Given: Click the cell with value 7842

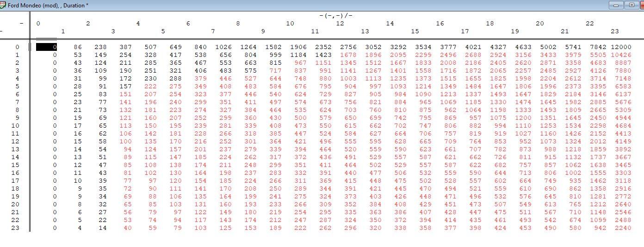Looking at the screenshot, I should [596, 47].
